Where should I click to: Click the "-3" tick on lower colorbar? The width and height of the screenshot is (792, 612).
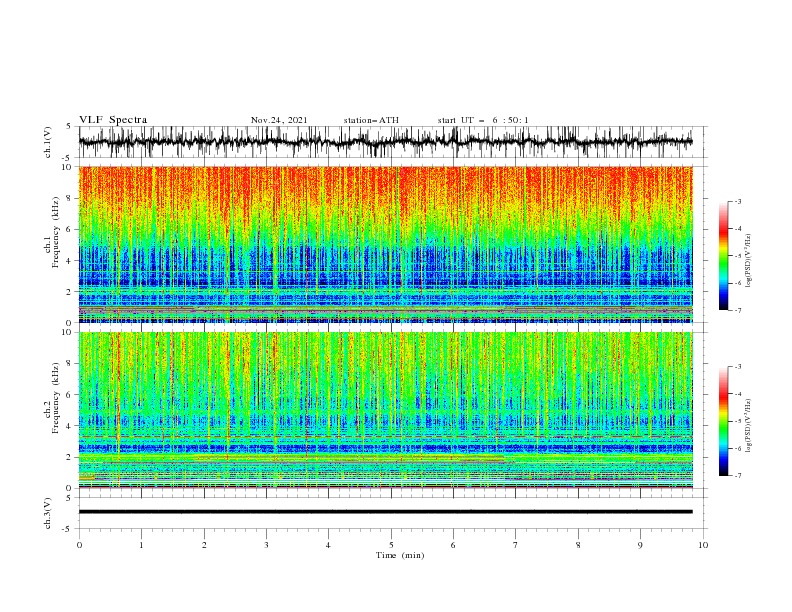coord(737,367)
